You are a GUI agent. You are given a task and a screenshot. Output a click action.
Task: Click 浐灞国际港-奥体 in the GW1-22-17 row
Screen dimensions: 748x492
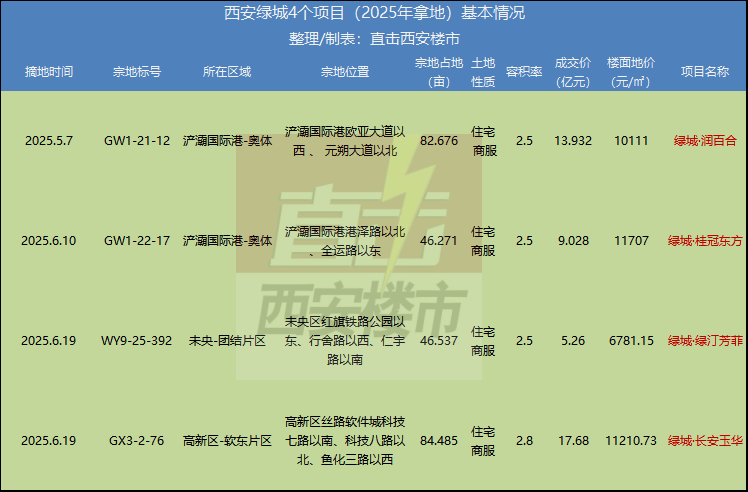click(227, 241)
